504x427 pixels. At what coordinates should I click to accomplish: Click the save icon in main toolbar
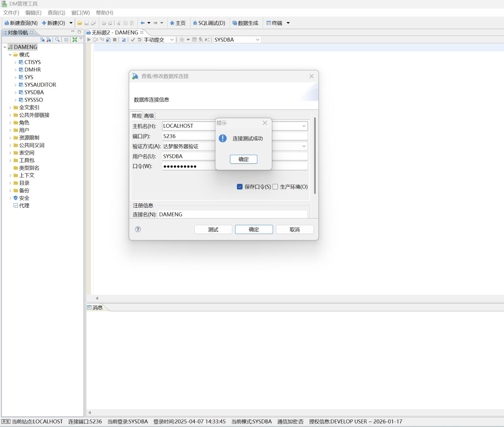[86, 23]
